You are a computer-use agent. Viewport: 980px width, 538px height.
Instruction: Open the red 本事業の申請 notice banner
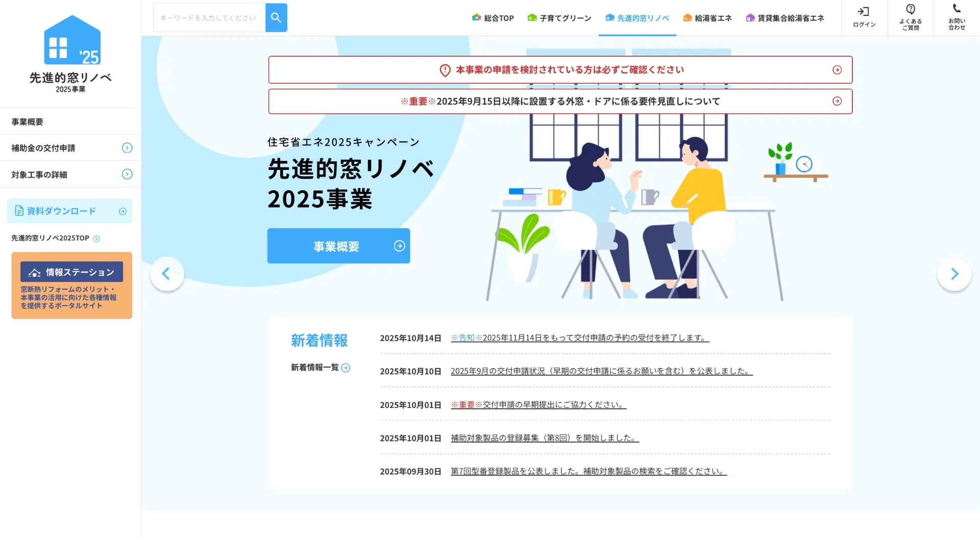[560, 70]
